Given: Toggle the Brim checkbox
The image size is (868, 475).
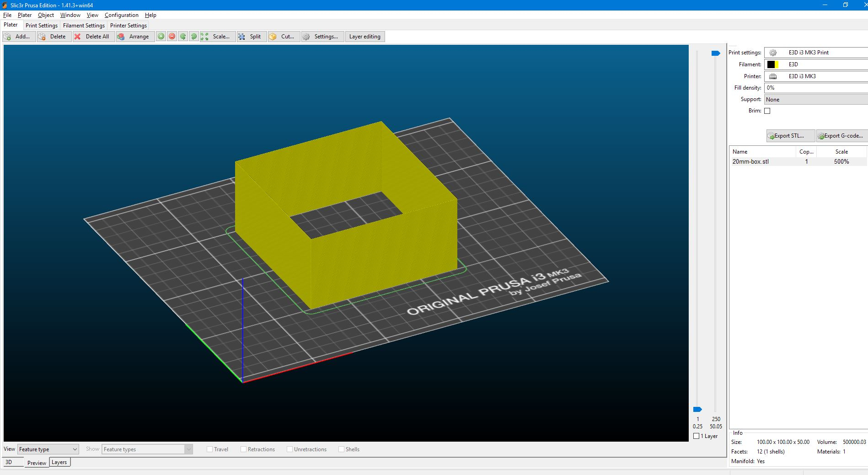Looking at the screenshot, I should (x=767, y=111).
